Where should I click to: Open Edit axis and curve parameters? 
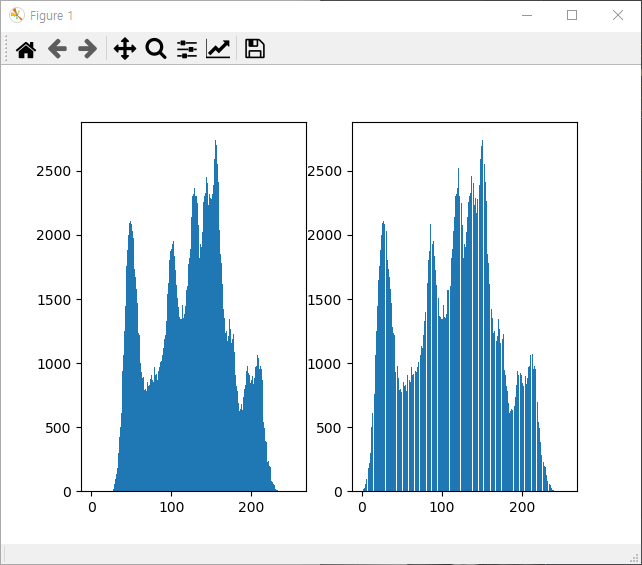[218, 49]
